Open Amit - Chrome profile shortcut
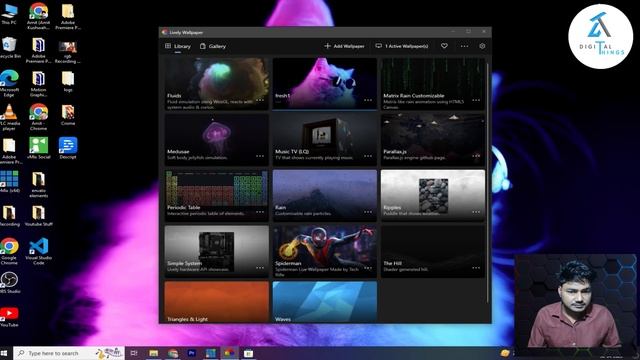 (38, 118)
